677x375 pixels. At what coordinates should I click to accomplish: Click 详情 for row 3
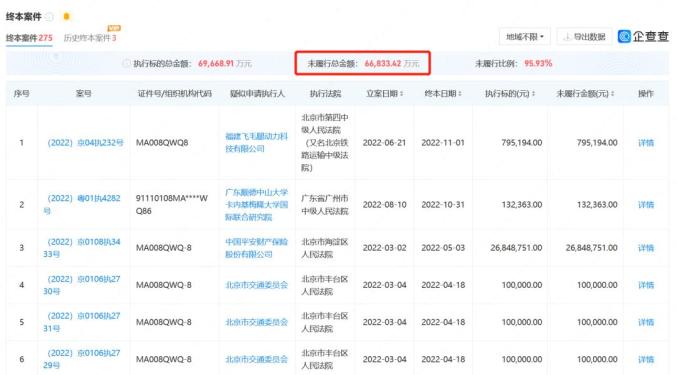pyautogui.click(x=646, y=248)
